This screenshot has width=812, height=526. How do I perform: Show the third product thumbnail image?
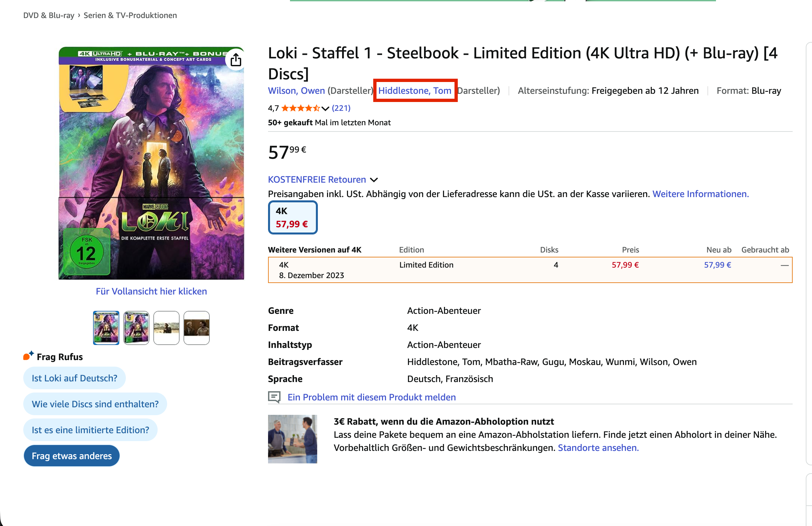pos(166,328)
